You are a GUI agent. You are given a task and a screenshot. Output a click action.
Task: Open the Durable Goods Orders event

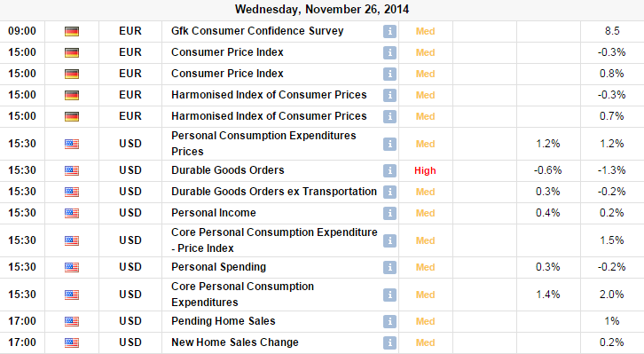(x=228, y=170)
